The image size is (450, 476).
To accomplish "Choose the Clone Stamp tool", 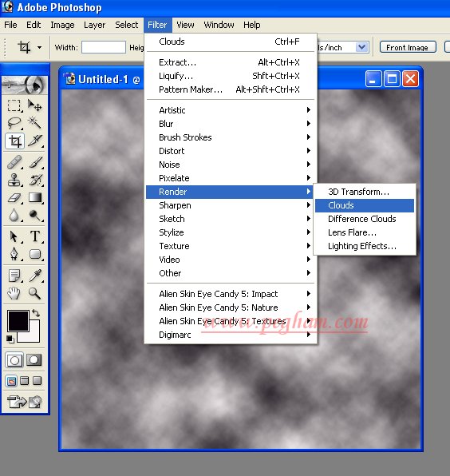I will 14,180.
